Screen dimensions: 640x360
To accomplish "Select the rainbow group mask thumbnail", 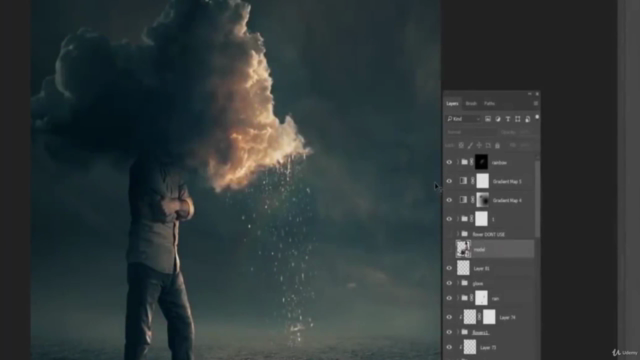I will pos(481,162).
